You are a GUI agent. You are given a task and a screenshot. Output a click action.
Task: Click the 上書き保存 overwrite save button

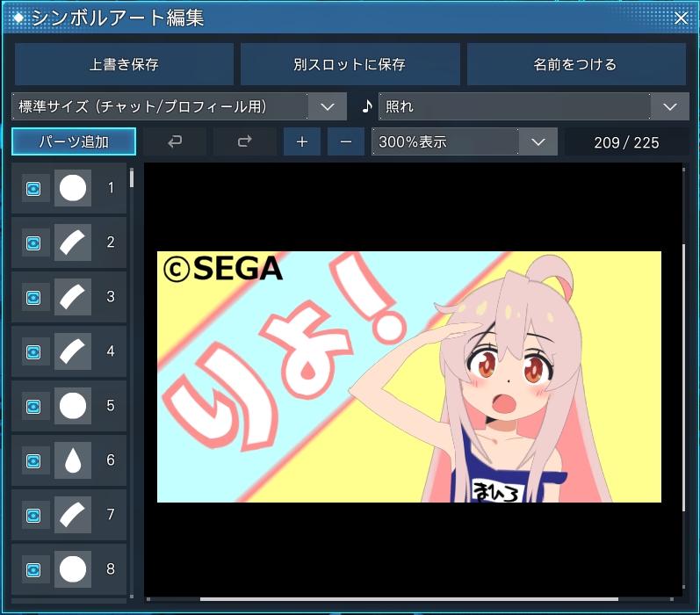124,64
